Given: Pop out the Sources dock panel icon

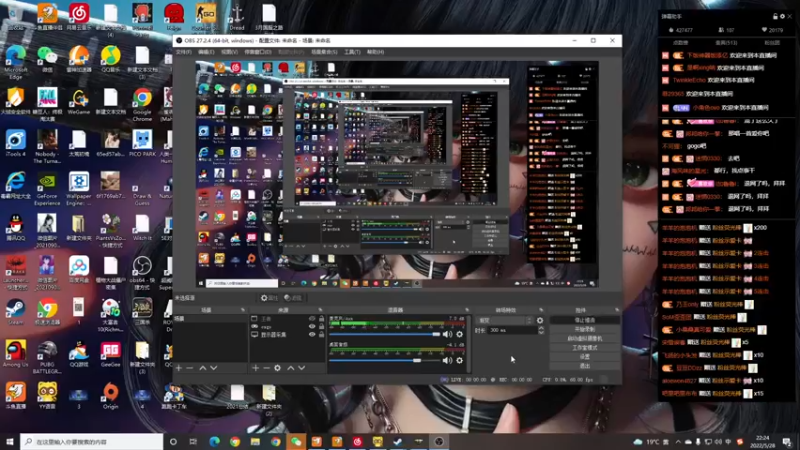Looking at the screenshot, I should (320, 310).
